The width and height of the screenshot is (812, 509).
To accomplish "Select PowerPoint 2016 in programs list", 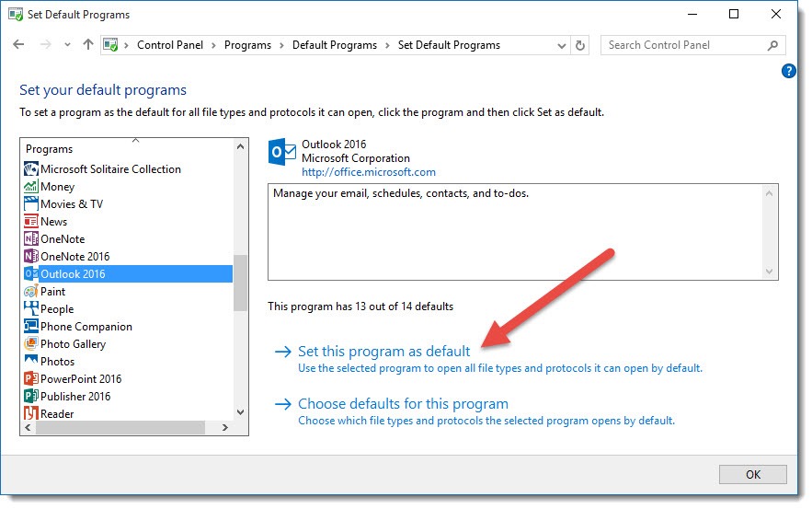I will [x=81, y=379].
